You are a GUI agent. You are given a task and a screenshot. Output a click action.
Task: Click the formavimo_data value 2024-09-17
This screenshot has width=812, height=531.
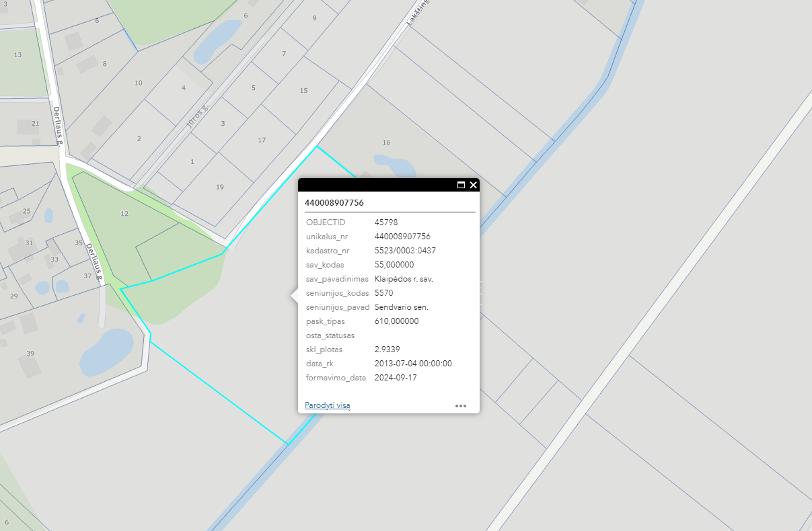pos(396,378)
